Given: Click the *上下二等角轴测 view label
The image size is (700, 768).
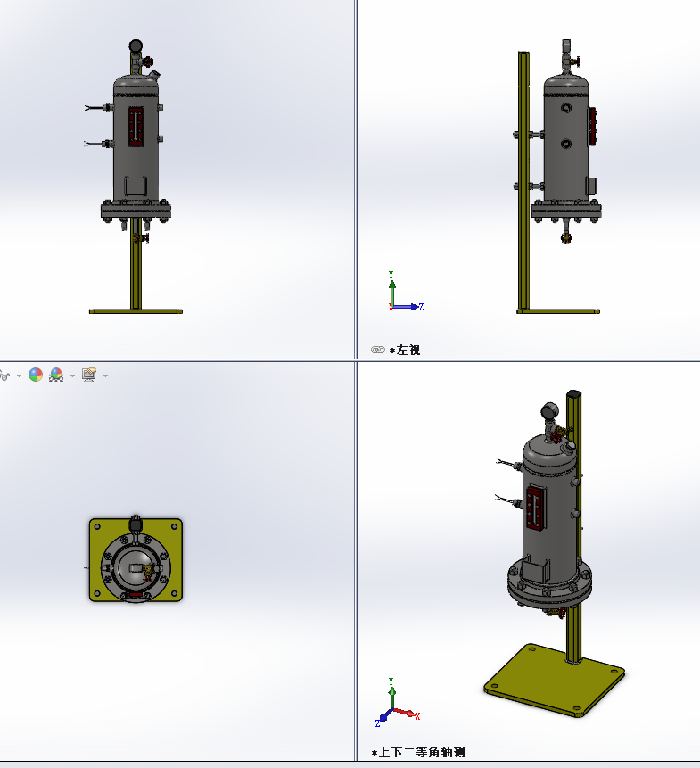Looking at the screenshot, I should pos(418,752).
